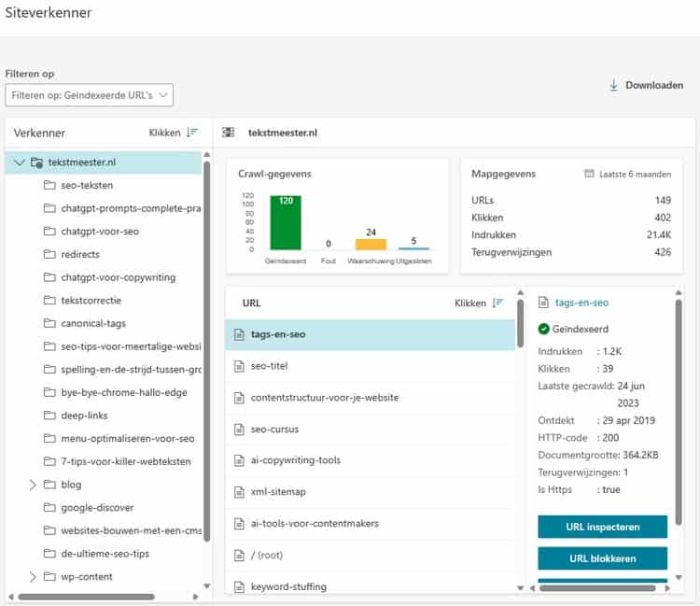Click the Terugverwijzingen value 426
The width and height of the screenshot is (700, 606).
tap(663, 252)
